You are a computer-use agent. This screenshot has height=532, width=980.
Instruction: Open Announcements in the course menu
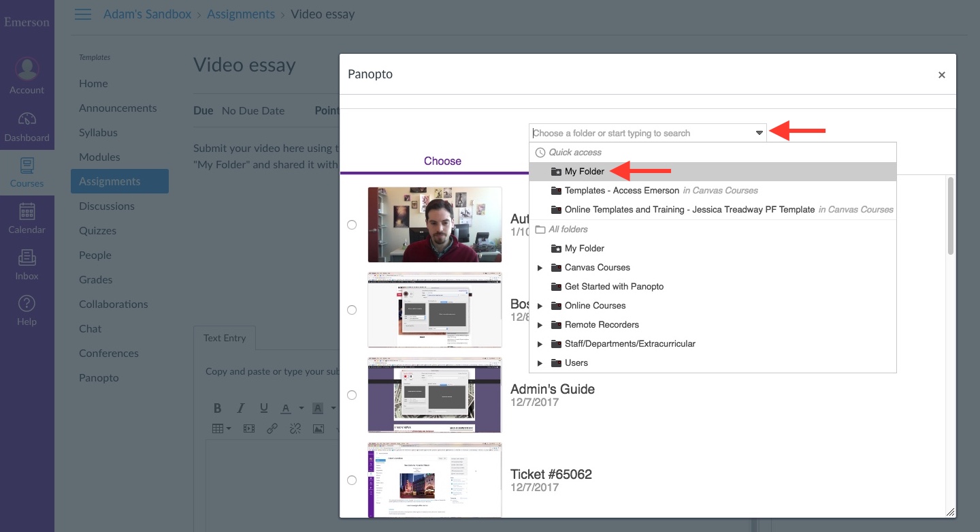tap(118, 108)
